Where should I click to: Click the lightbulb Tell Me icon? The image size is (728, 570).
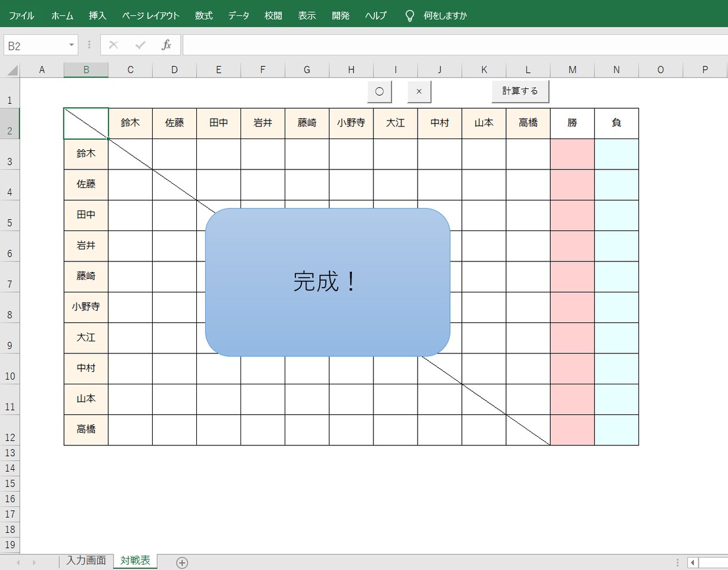(409, 16)
